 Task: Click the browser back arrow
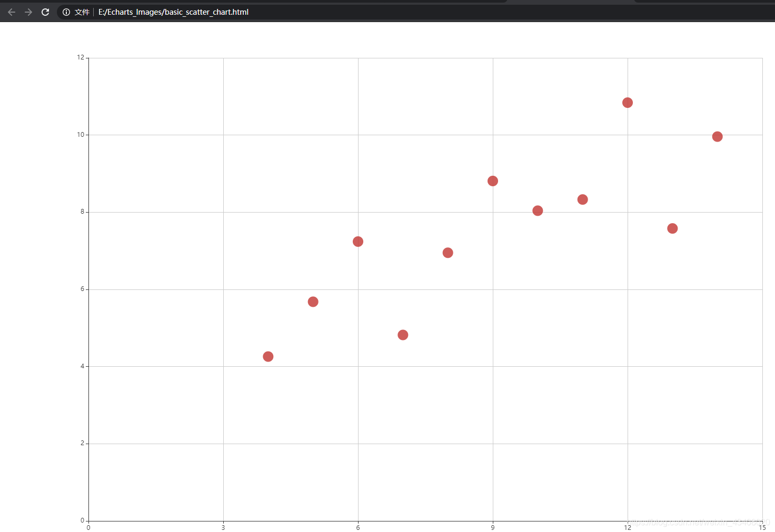coord(12,12)
